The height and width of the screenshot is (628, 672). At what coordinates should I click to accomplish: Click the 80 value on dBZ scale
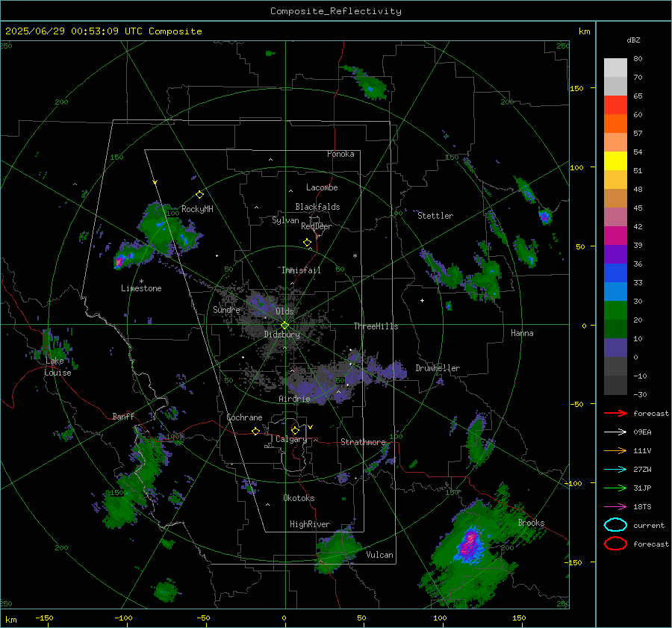tap(638, 59)
